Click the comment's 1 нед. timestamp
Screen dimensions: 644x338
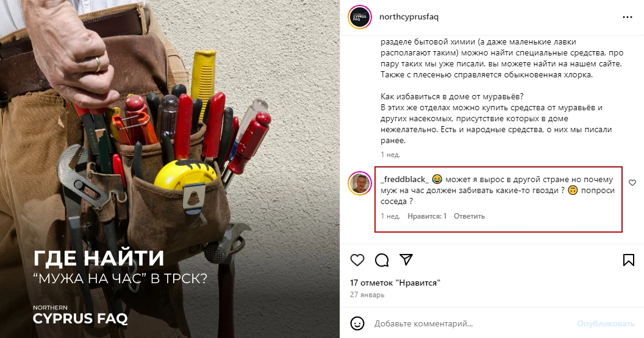click(x=390, y=216)
